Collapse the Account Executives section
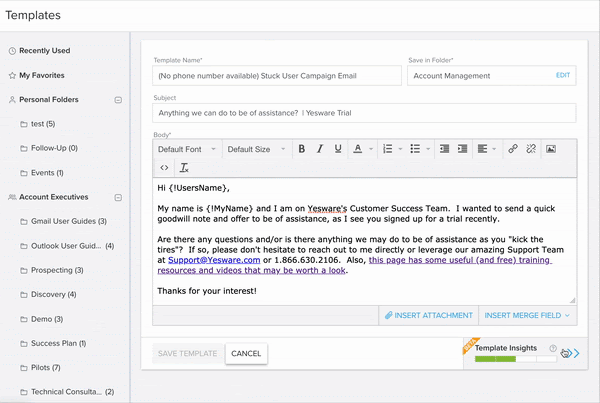Viewport: 600px width, 403px height. pyautogui.click(x=118, y=197)
